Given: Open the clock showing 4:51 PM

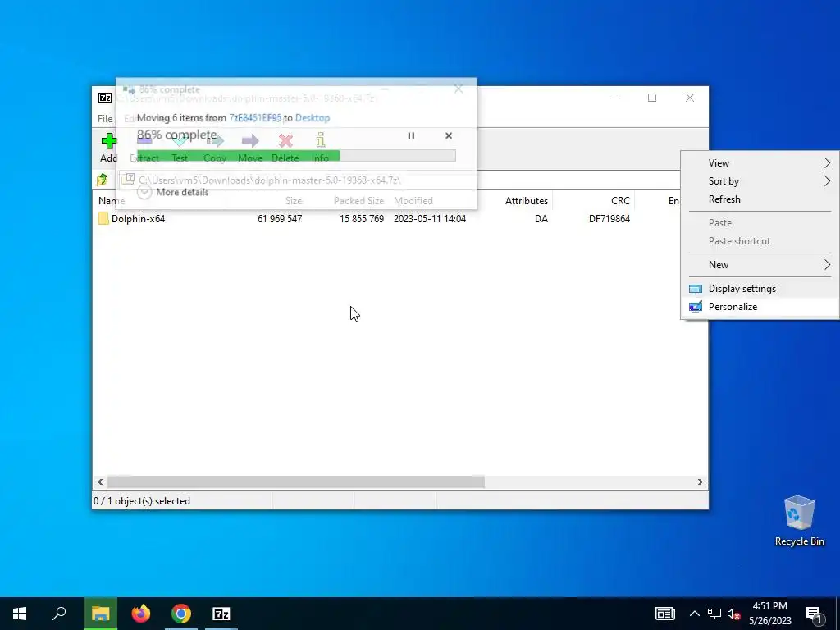Looking at the screenshot, I should pos(769,614).
